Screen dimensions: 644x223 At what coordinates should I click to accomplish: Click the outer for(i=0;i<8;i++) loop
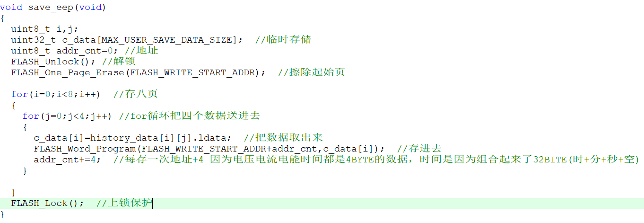click(x=56, y=94)
